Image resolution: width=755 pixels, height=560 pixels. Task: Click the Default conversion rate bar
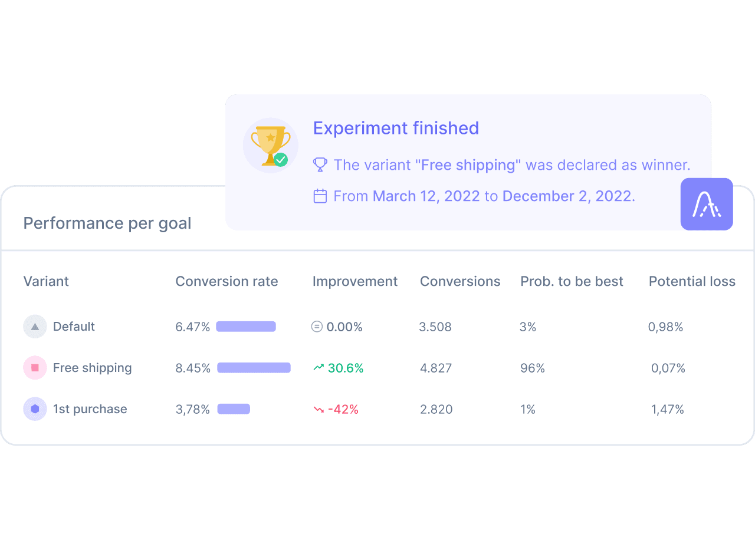pos(246,327)
